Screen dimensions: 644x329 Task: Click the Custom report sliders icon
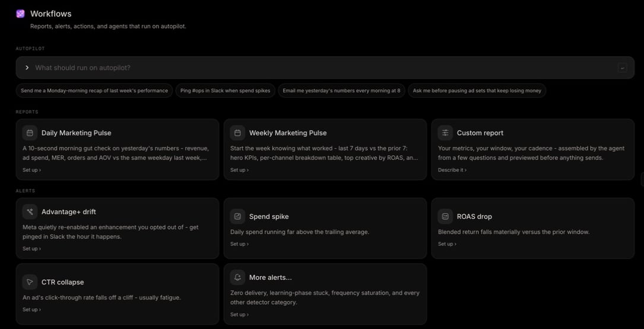445,133
